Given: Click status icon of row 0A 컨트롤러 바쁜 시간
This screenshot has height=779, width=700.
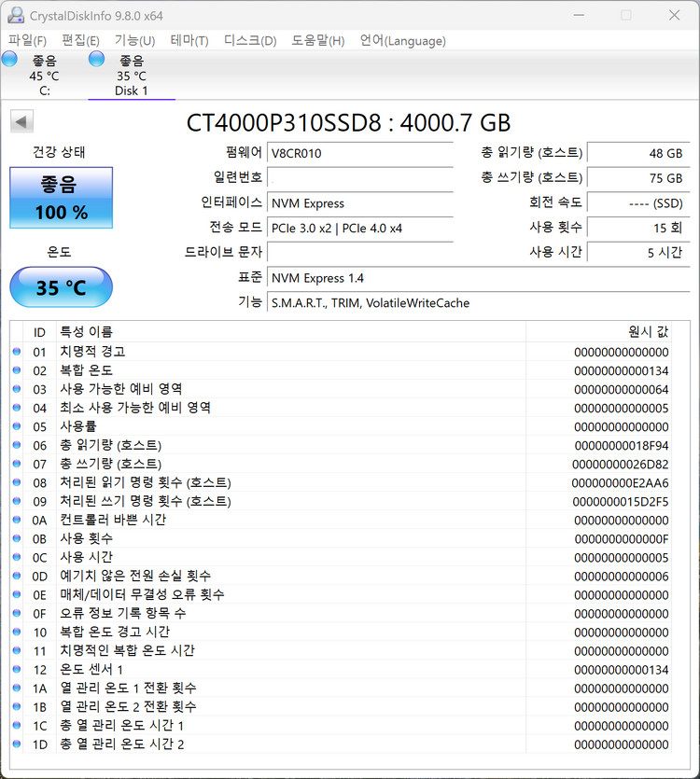Looking at the screenshot, I should 17,520.
